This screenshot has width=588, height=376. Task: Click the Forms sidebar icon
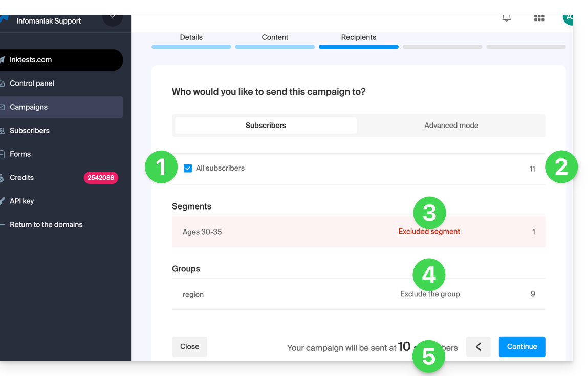[3, 154]
